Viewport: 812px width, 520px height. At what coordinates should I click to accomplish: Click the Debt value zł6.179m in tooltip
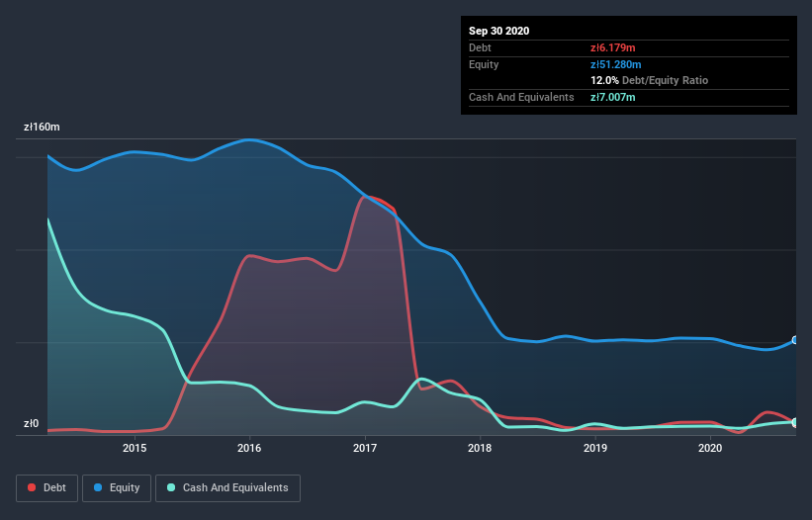click(612, 47)
